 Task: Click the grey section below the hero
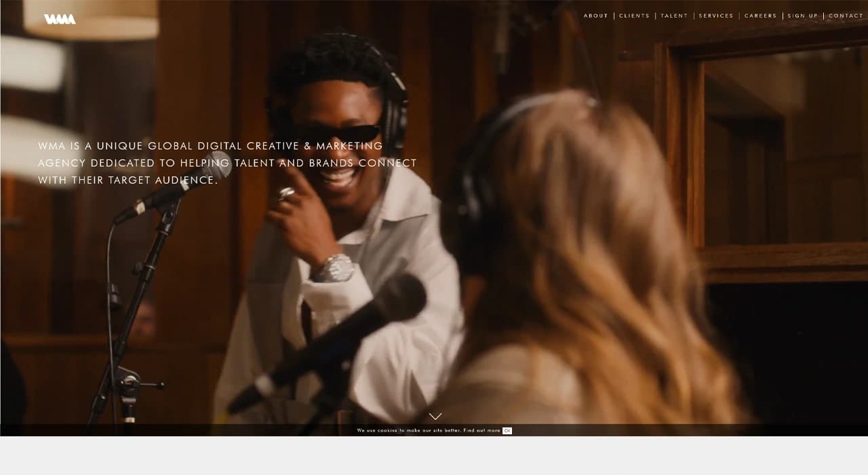coord(434,455)
